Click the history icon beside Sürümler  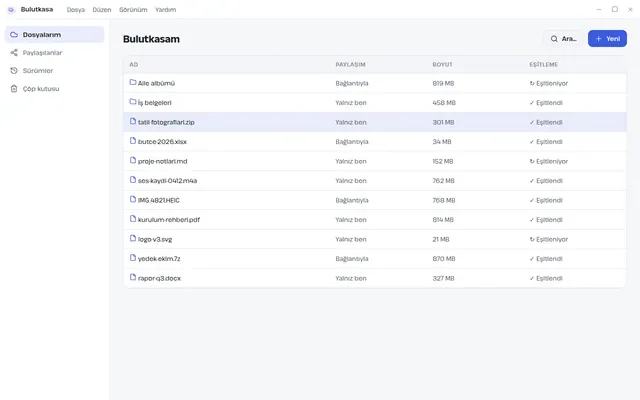14,71
